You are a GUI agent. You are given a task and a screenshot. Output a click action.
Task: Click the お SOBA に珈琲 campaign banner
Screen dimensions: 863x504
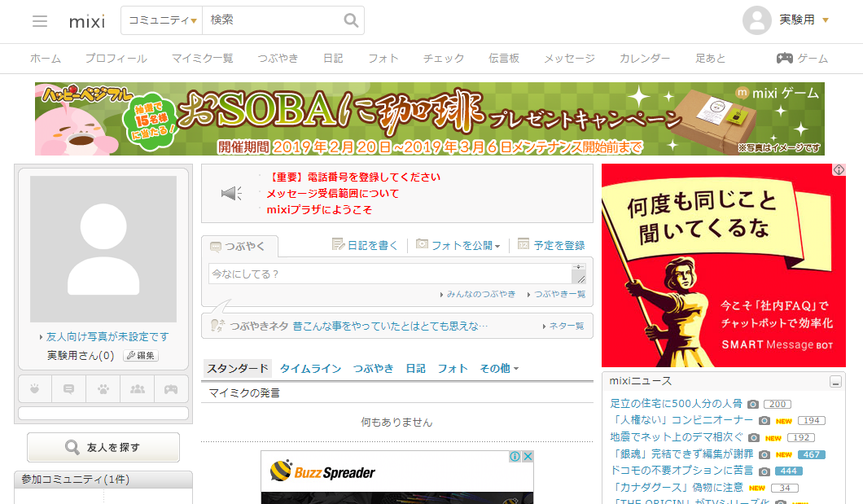click(x=430, y=119)
